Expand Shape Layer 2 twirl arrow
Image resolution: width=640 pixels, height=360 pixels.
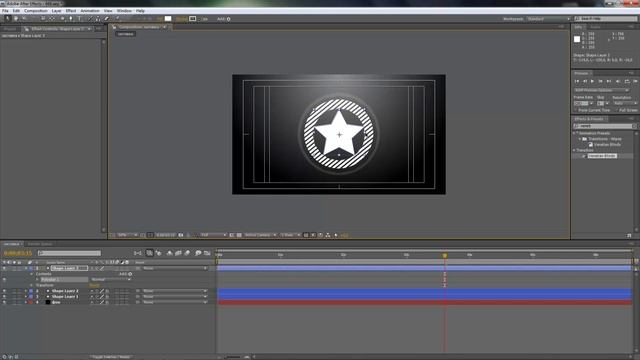click(x=26, y=291)
